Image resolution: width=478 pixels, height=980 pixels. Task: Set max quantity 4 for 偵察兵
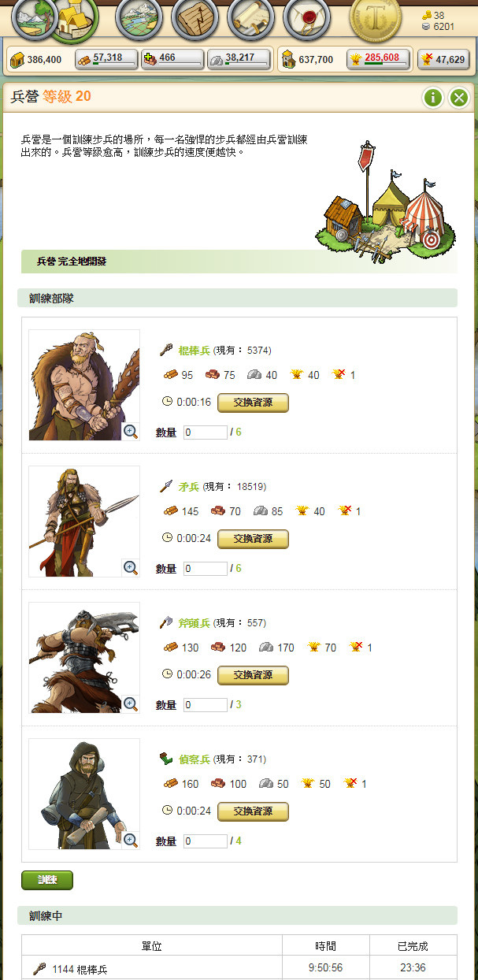[238, 841]
